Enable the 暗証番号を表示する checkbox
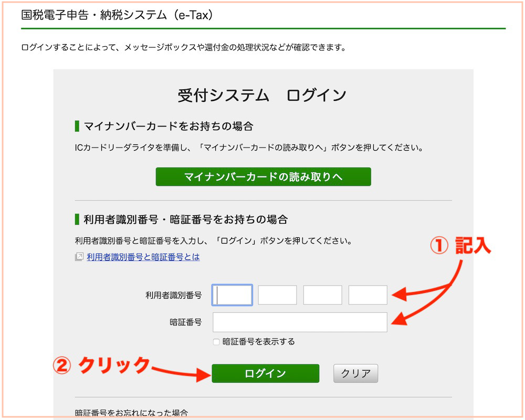 216,342
